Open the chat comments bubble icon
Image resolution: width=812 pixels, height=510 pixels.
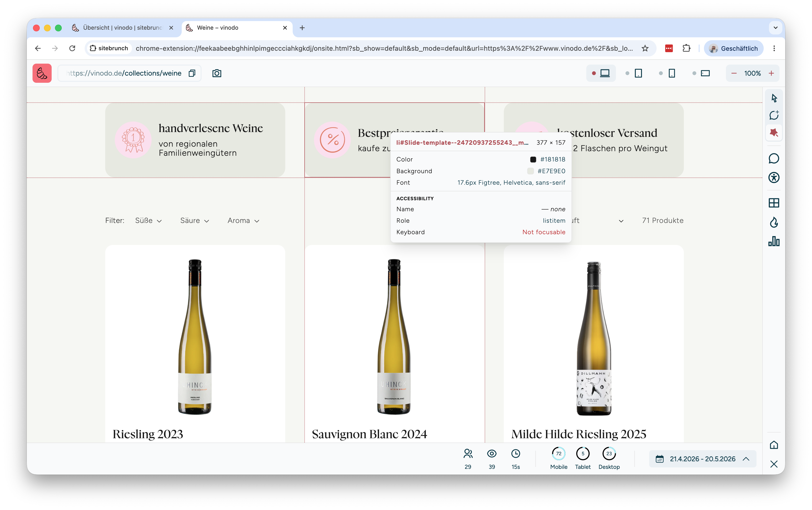(x=774, y=159)
